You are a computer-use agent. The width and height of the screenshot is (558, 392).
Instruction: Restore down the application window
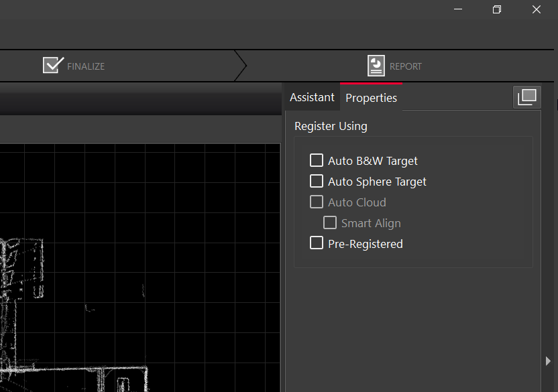tap(497, 9)
